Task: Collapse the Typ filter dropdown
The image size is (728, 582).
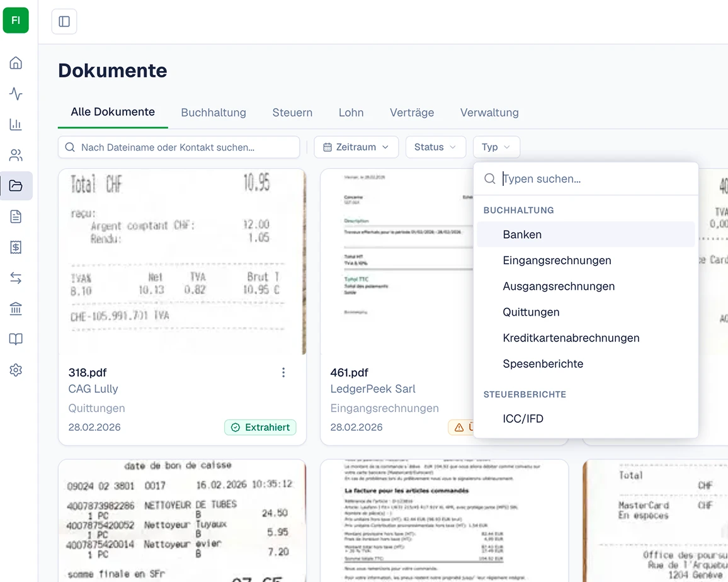Action: [496, 147]
